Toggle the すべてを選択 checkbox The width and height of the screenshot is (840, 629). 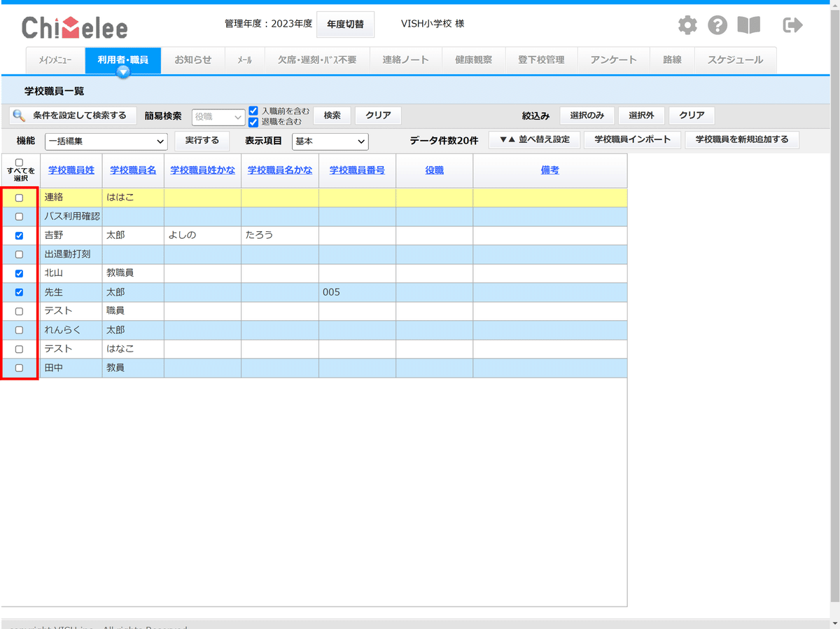[x=19, y=163]
